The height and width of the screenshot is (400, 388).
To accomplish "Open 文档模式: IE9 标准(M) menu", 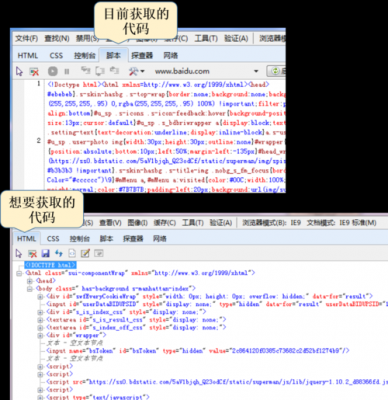I will (x=341, y=223).
